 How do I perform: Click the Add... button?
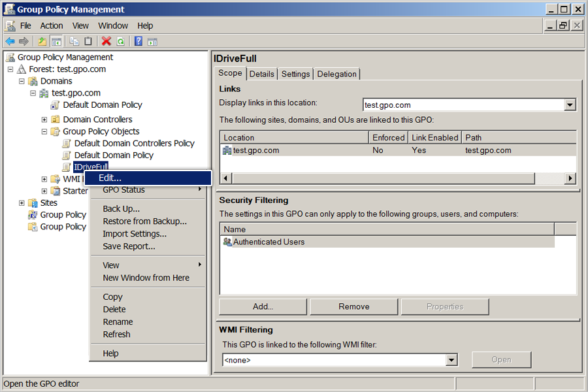(x=263, y=306)
